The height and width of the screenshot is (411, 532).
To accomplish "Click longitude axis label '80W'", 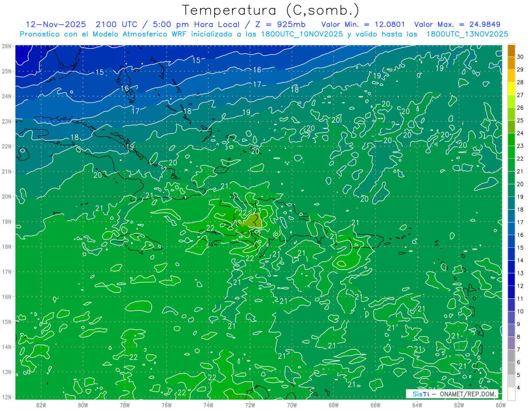I will point(83,405).
